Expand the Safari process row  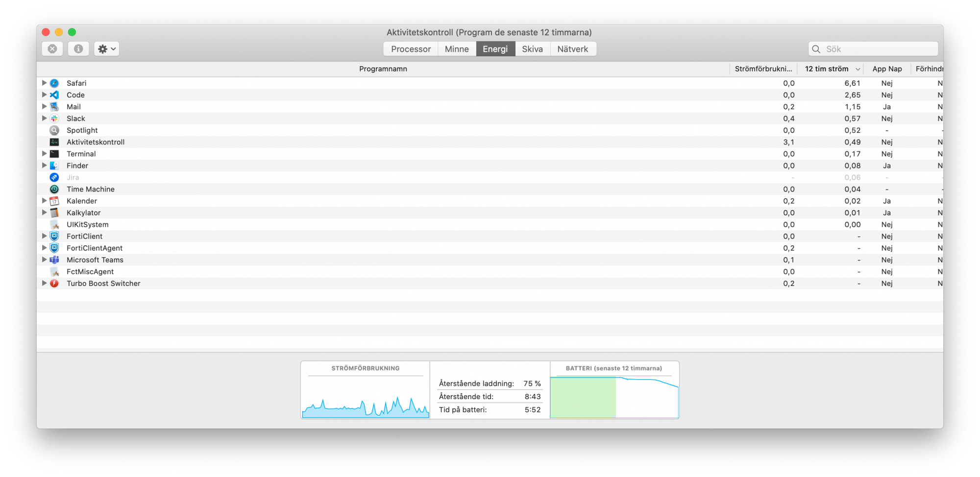coord(44,83)
